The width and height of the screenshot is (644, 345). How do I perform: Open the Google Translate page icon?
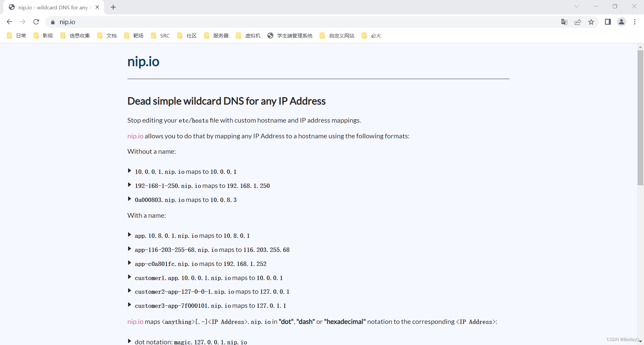pos(564,22)
